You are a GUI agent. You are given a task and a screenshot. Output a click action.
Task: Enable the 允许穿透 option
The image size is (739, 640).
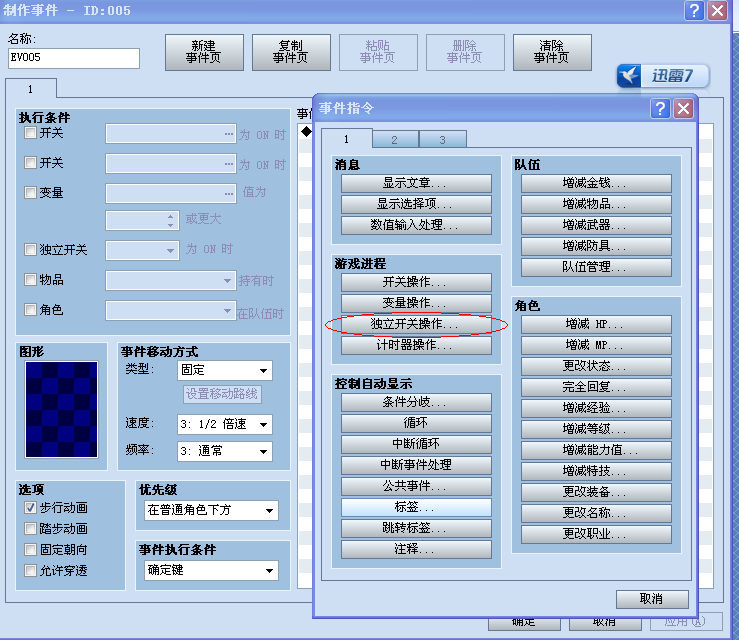pos(30,571)
